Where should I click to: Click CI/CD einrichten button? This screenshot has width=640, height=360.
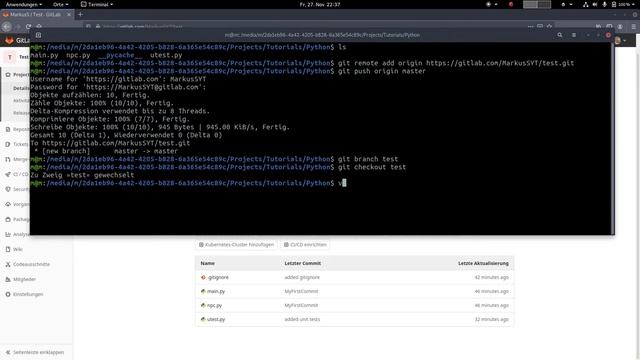tap(305, 244)
